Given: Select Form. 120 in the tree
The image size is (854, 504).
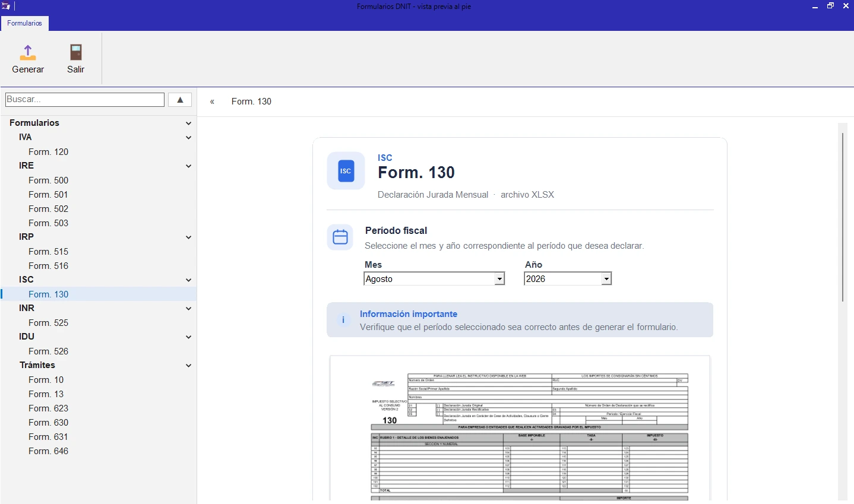Looking at the screenshot, I should click(x=48, y=152).
